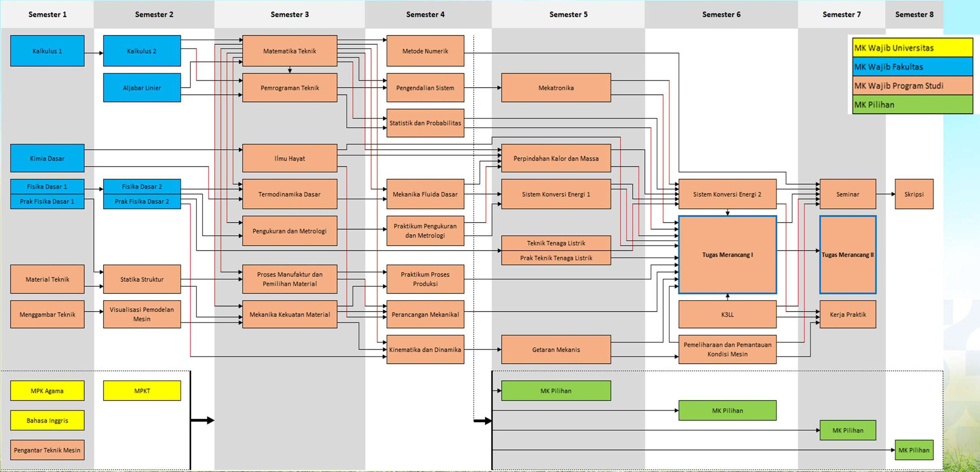Click the MK Wajib Universitas legend entry
This screenshot has width=980, height=472.
click(912, 48)
